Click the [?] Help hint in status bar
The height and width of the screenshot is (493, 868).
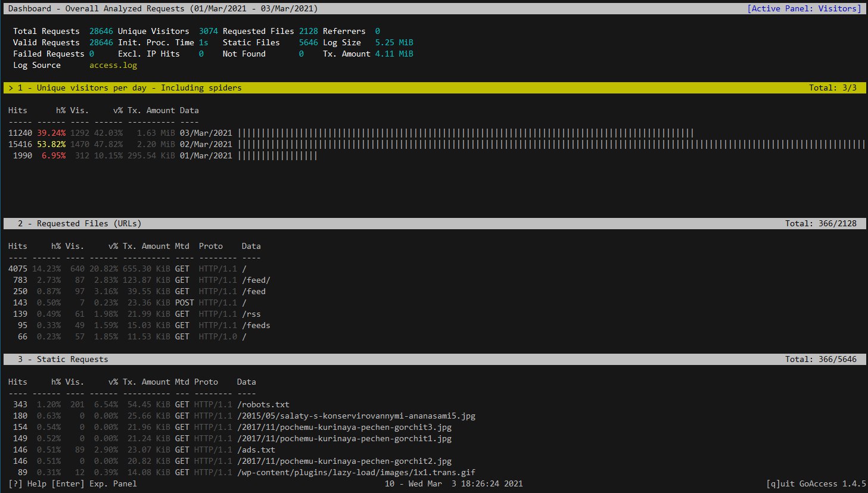tap(27, 483)
